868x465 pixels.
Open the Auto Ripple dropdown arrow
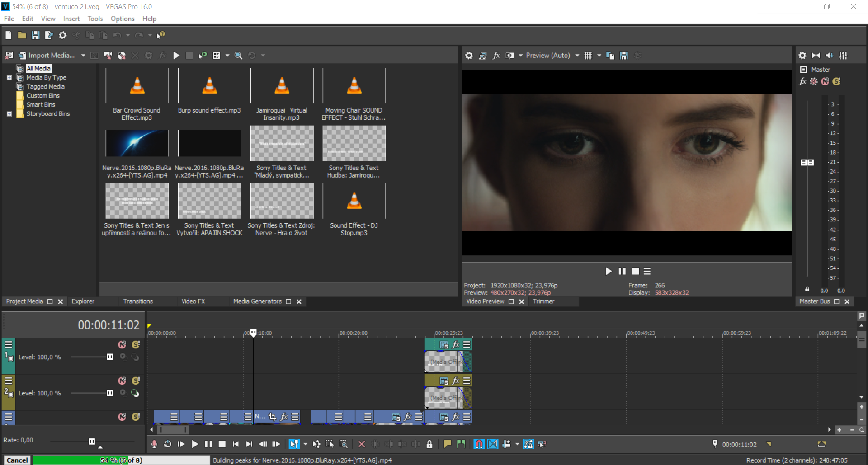(x=517, y=444)
